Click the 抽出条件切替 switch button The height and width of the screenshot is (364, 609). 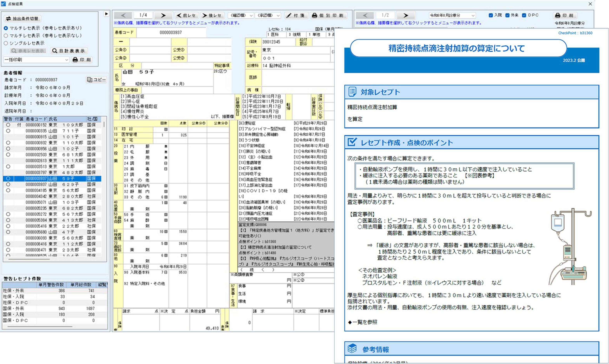[x=23, y=19]
